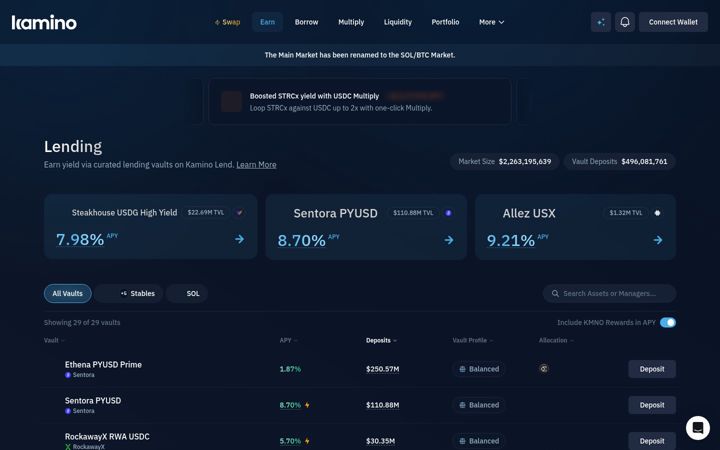This screenshot has width=720, height=450.
Task: Click the Sentora manager label under Ethena PYUSD Prime
Action: click(x=80, y=375)
